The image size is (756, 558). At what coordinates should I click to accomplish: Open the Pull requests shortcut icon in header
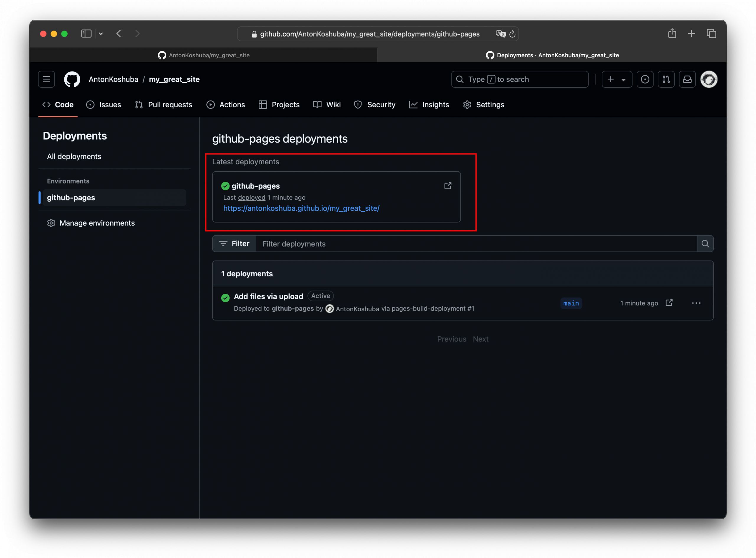tap(666, 80)
